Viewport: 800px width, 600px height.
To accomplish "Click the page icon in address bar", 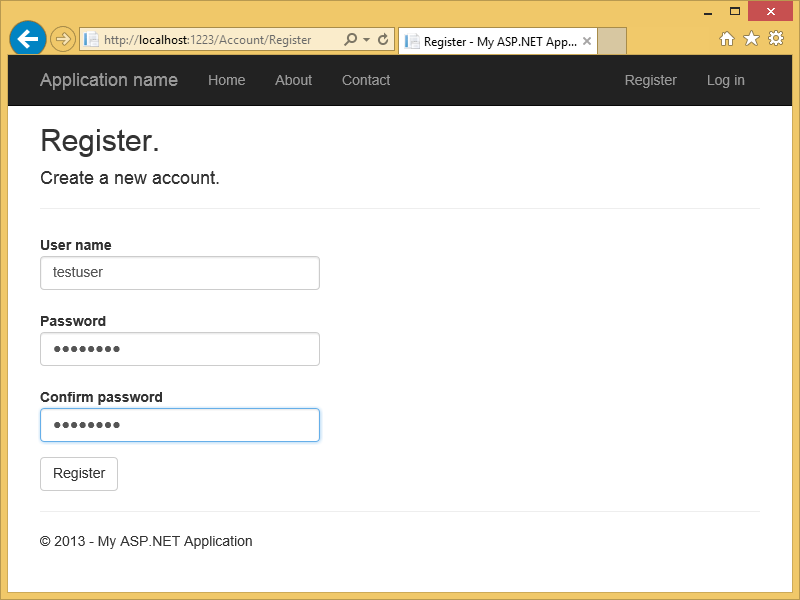I will pyautogui.click(x=92, y=40).
